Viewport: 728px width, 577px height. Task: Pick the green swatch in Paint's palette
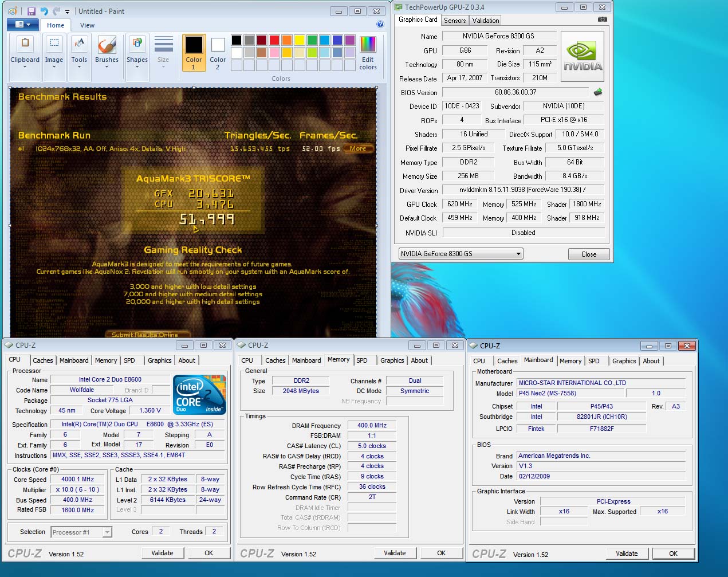[312, 40]
